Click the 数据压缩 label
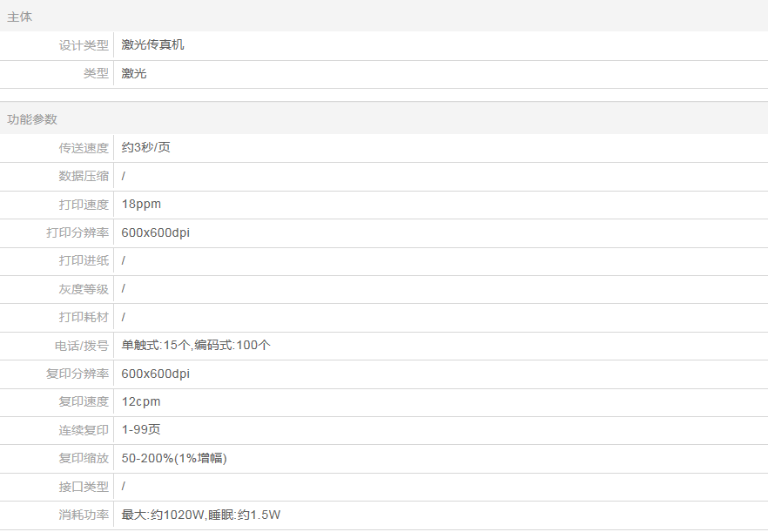768x532 pixels. click(84, 176)
